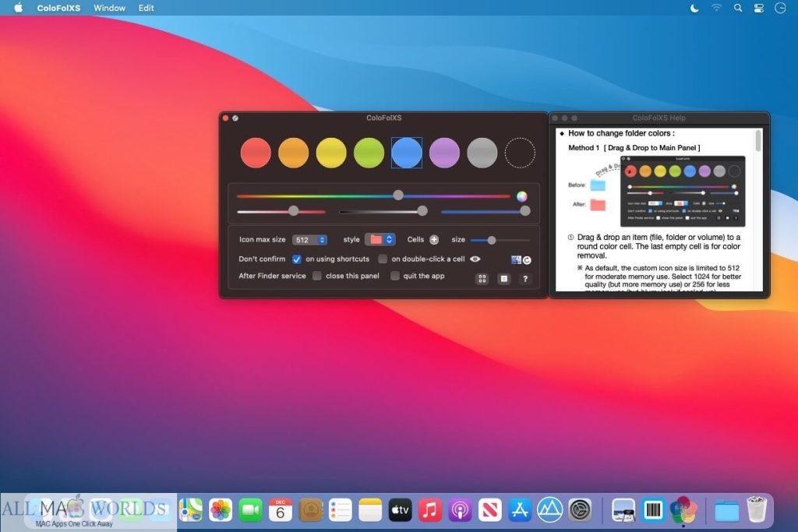The height and width of the screenshot is (532, 798).
Task: Open the blue mountain-peak app in the dock
Action: (x=549, y=510)
